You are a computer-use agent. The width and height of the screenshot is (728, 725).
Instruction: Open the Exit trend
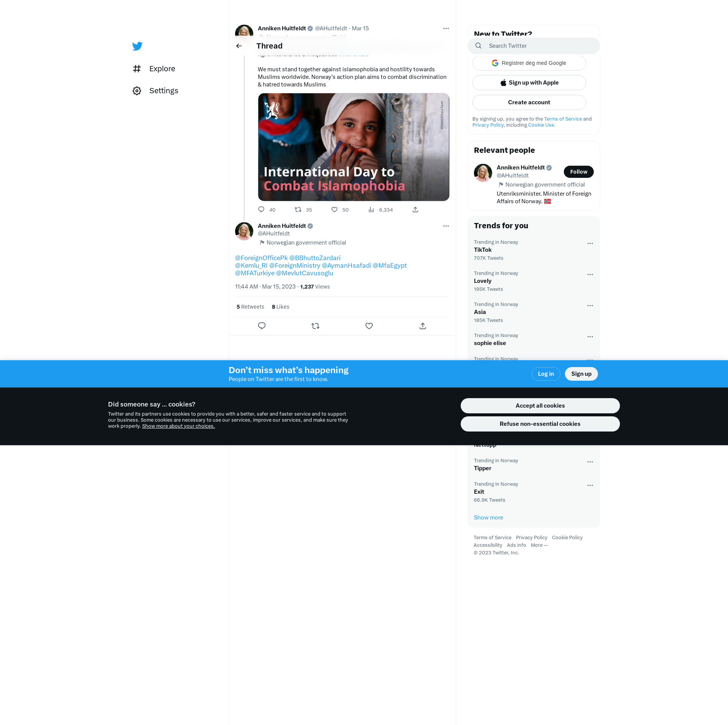[x=534, y=492]
